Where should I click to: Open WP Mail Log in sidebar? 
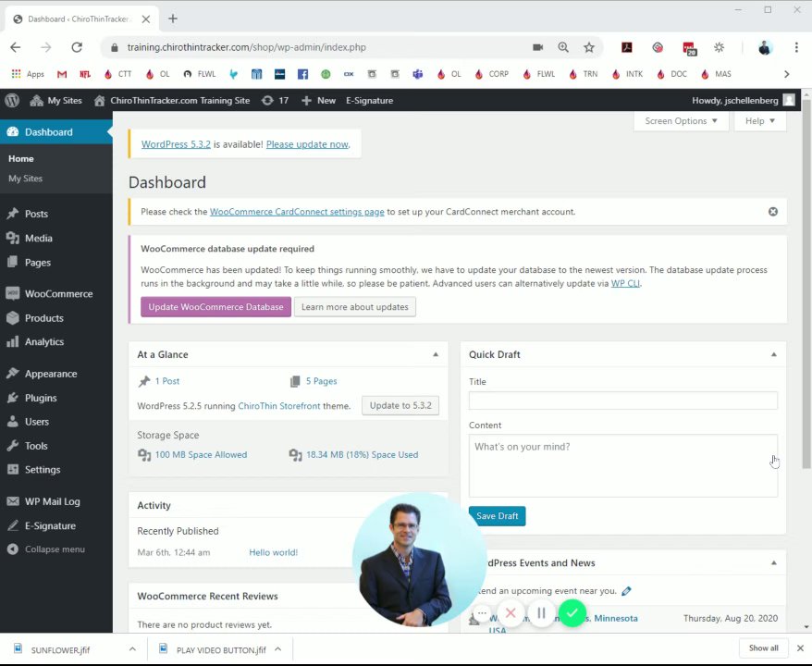point(55,501)
